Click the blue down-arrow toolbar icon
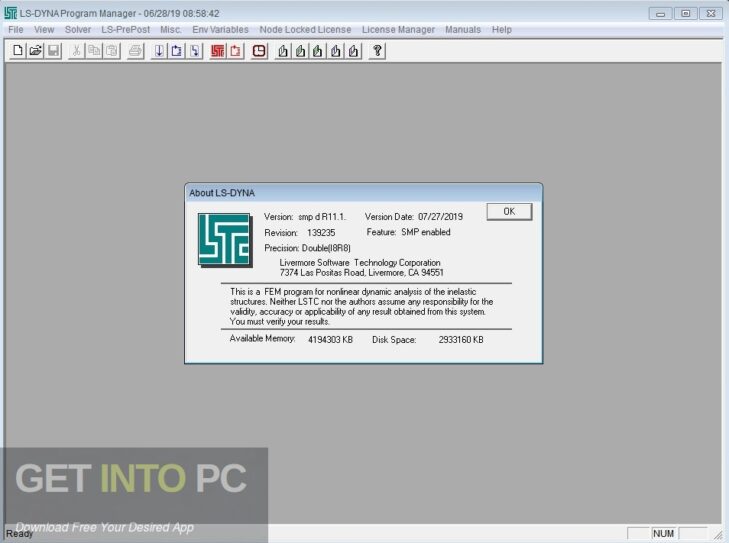The height and width of the screenshot is (543, 729). pyautogui.click(x=159, y=51)
